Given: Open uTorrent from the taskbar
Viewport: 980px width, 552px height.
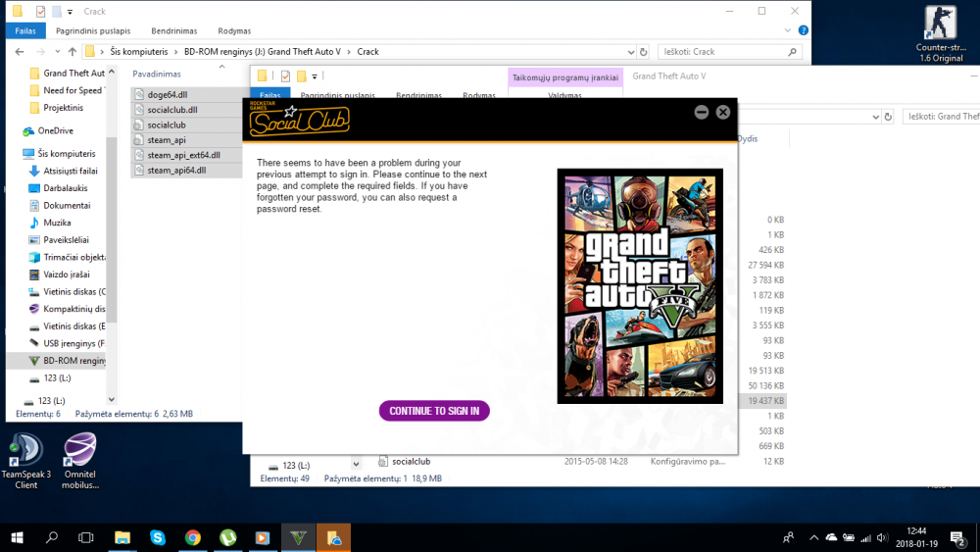Looking at the screenshot, I should [228, 537].
